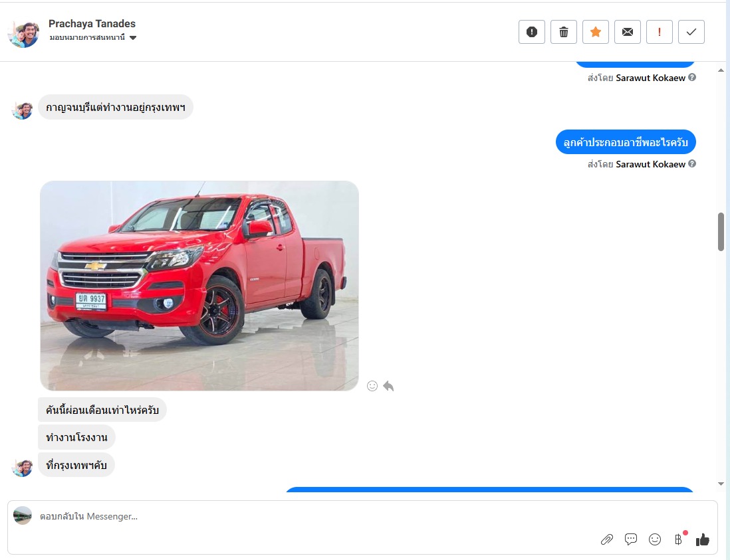This screenshot has height=560, width=730.
Task: Toggle the orange star follow-up flag
Action: click(x=595, y=32)
